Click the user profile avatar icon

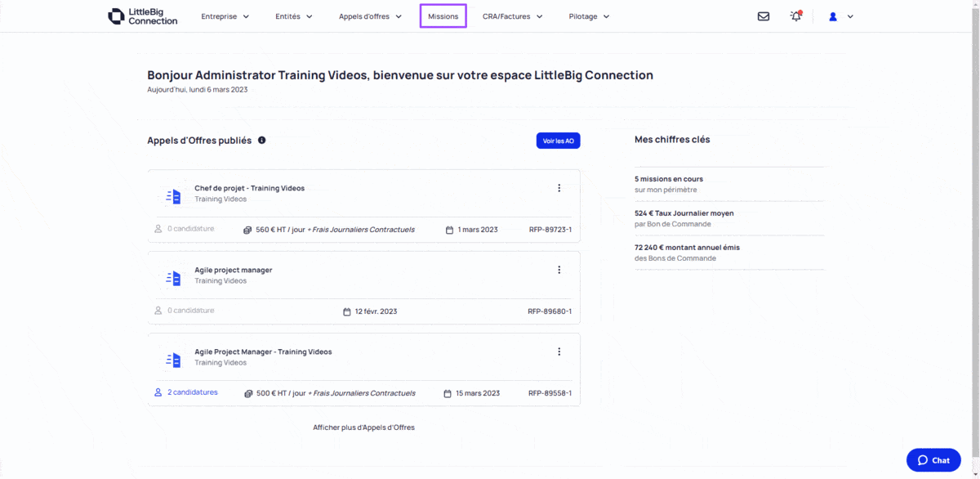pos(833,16)
